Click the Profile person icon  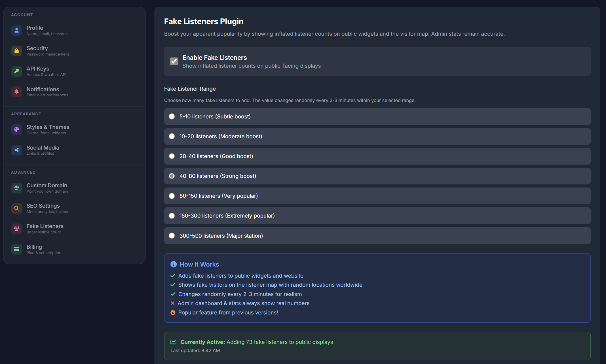(16, 30)
